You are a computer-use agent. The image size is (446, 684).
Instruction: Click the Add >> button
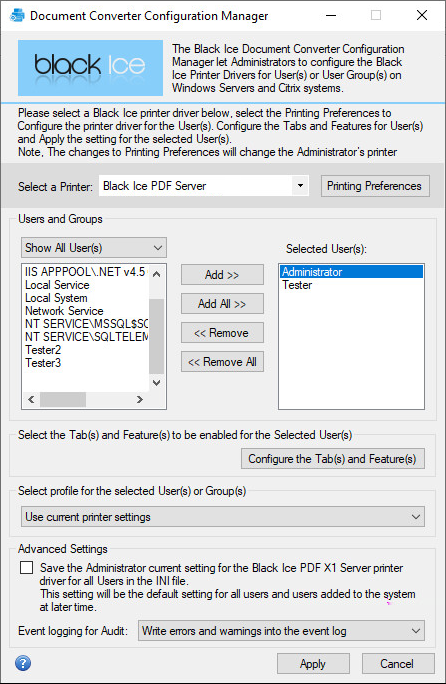pos(222,275)
